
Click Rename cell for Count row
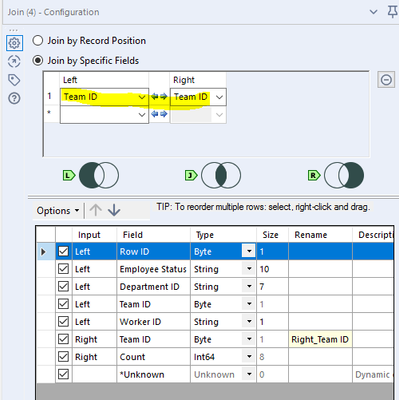[x=320, y=357]
